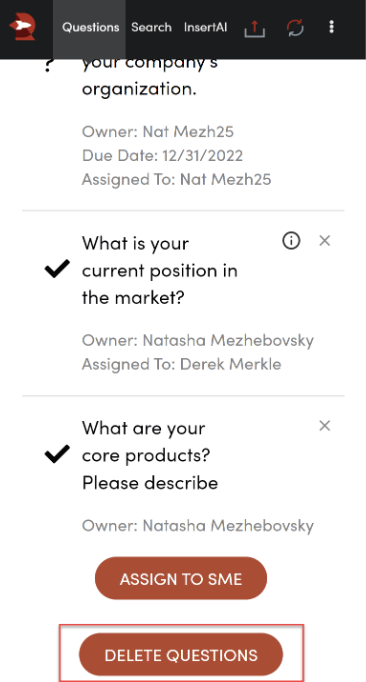Show info for market position question

pos(291,240)
